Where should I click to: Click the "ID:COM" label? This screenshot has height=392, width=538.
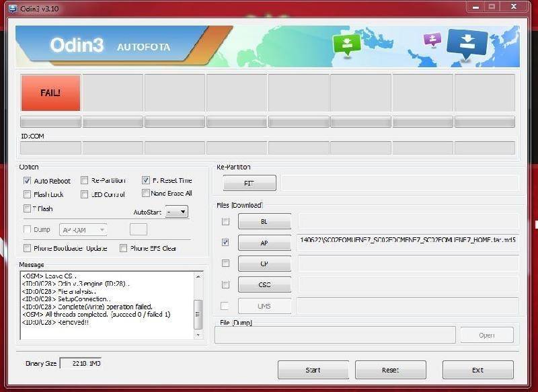(x=32, y=136)
